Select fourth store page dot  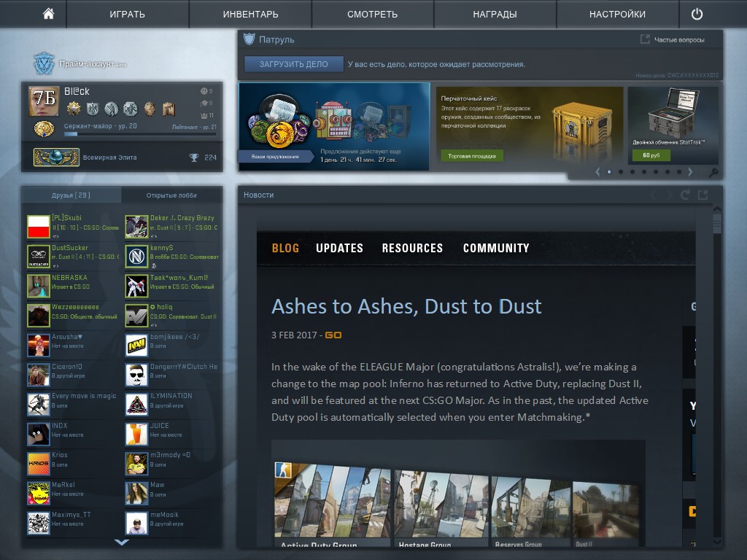pyautogui.click(x=644, y=172)
